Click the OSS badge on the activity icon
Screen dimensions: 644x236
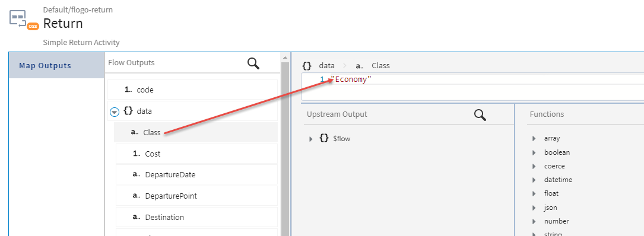coord(33,26)
